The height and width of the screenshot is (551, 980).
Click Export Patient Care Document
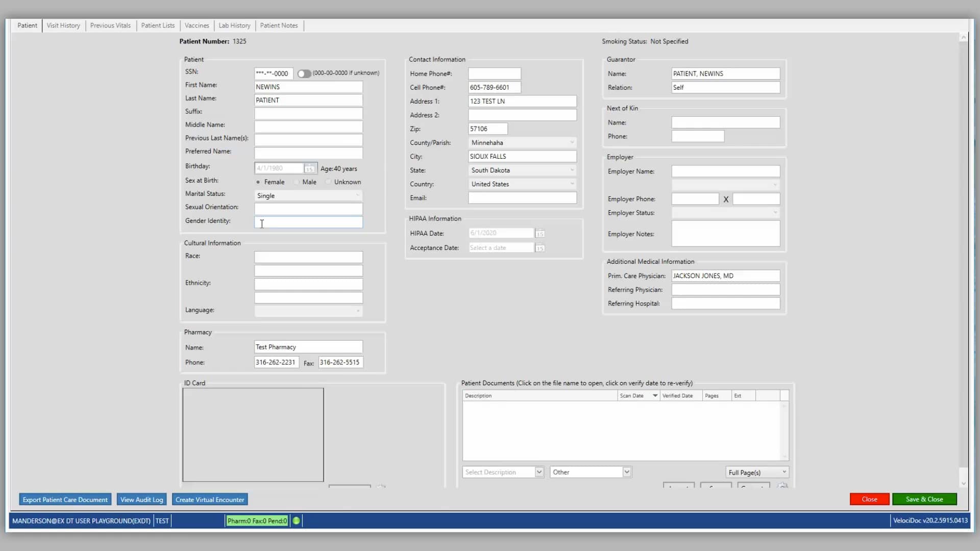point(65,499)
